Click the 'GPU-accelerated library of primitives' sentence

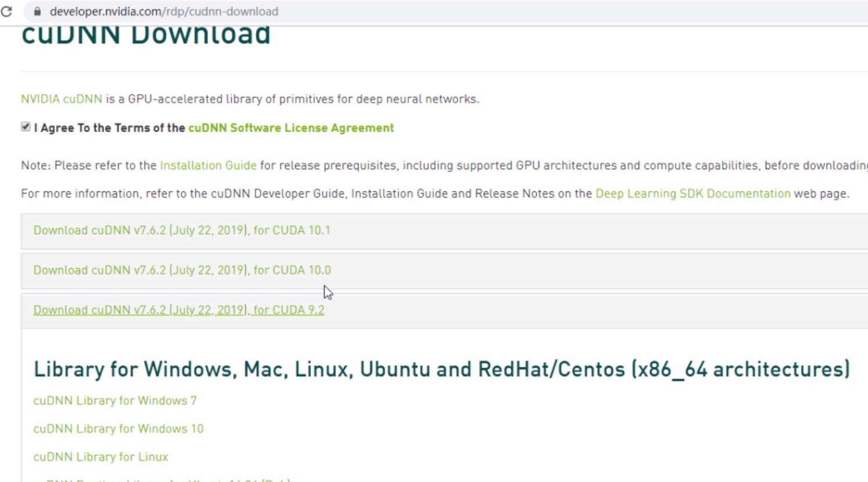(250, 99)
